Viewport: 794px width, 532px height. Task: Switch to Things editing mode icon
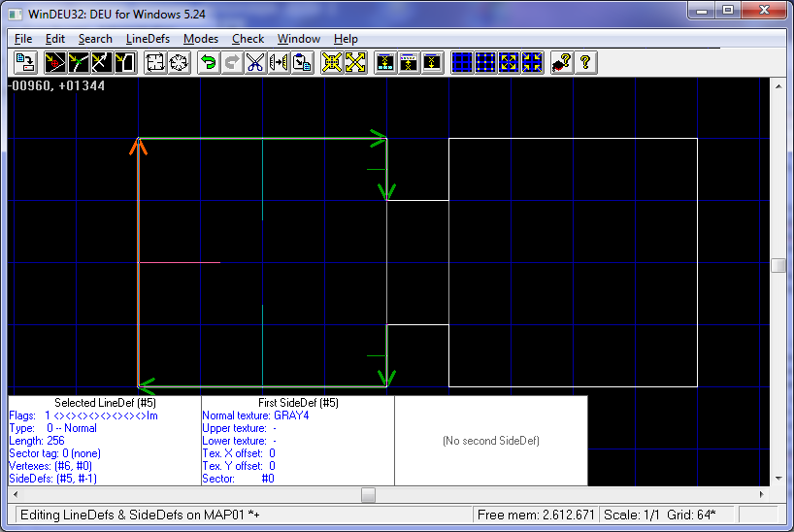pos(54,63)
